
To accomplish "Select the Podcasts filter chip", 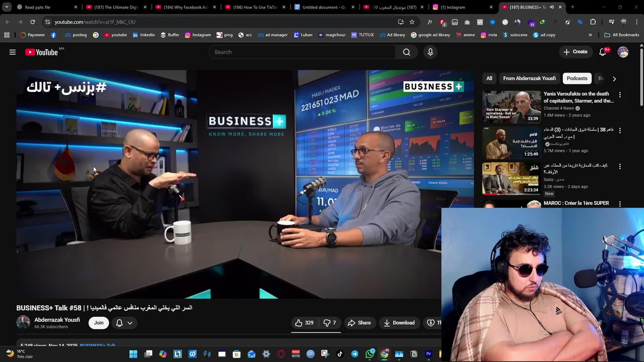I will [x=577, y=78].
